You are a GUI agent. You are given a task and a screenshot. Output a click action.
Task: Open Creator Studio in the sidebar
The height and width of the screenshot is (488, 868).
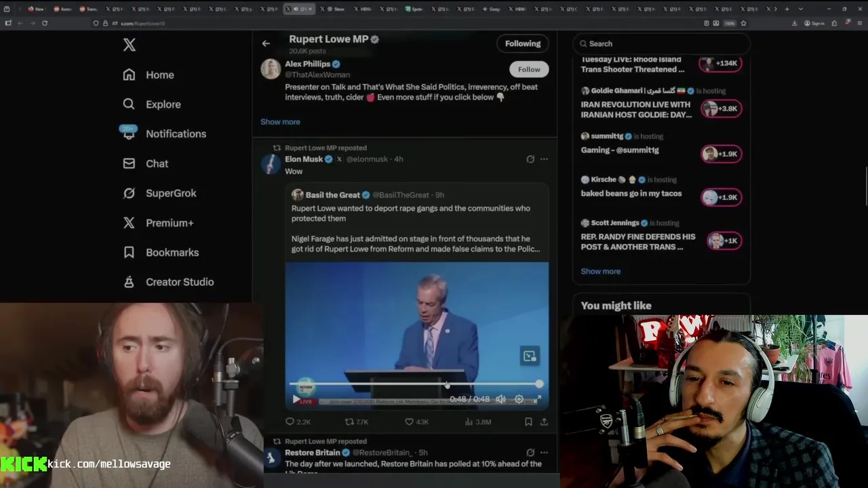pos(168,282)
